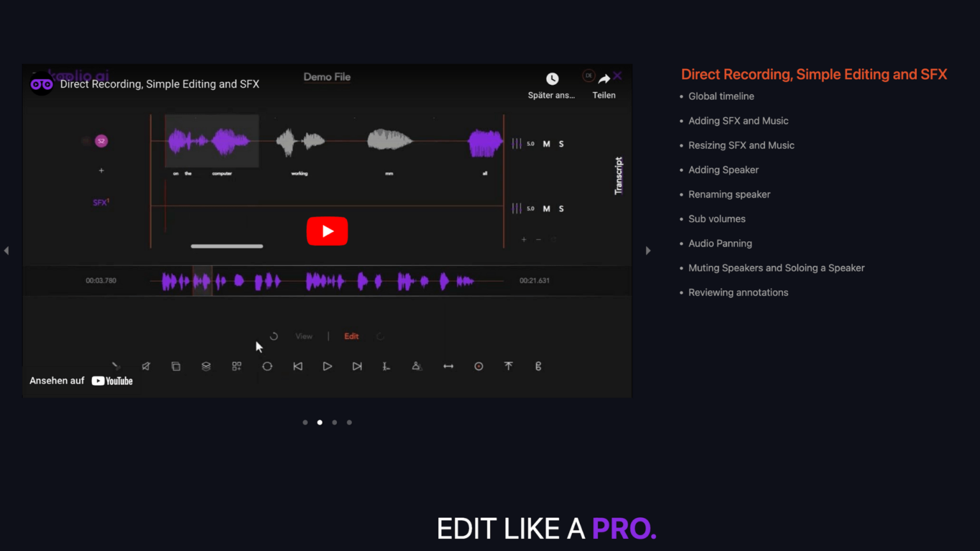Advance the carousel with the right arrow
Screen dimensions: 980x551
coord(648,251)
